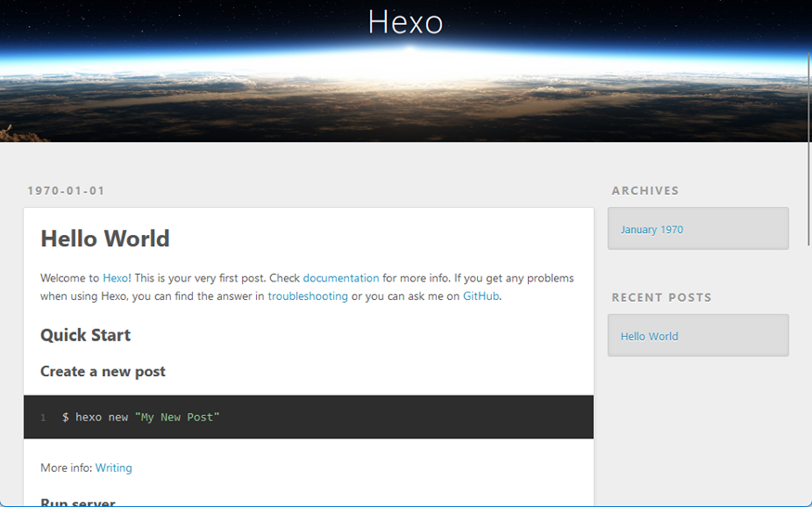Follow the Hexo link in welcome text

pos(116,278)
